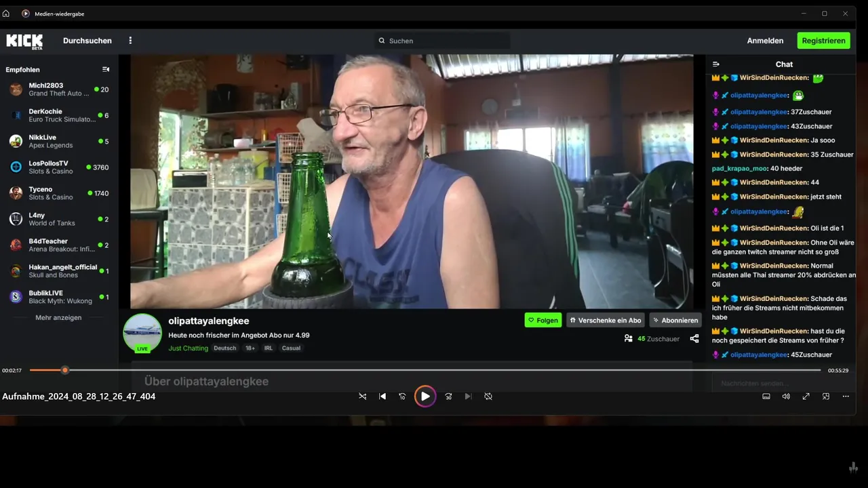Click the Anmelden button
The height and width of the screenshot is (488, 868).
pyautogui.click(x=765, y=41)
